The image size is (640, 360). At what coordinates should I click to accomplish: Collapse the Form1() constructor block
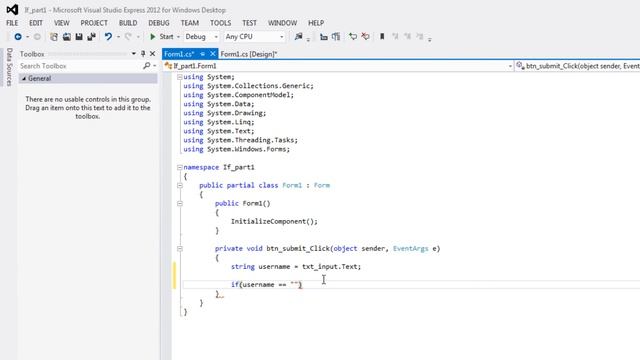pyautogui.click(x=180, y=203)
